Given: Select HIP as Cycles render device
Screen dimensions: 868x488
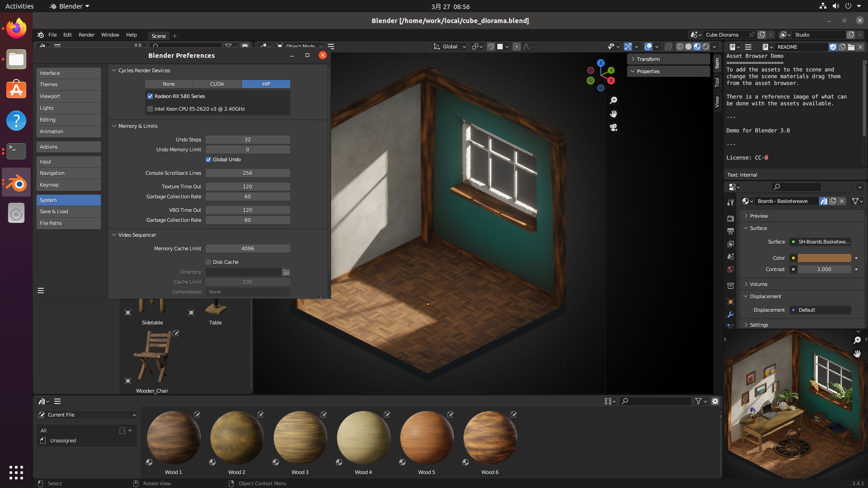Looking at the screenshot, I should [x=266, y=84].
